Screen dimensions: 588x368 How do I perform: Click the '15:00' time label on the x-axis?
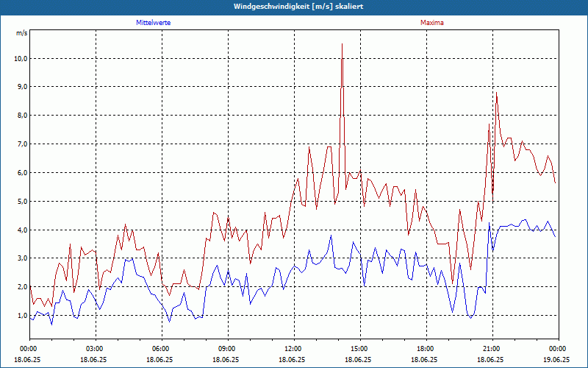click(x=360, y=349)
